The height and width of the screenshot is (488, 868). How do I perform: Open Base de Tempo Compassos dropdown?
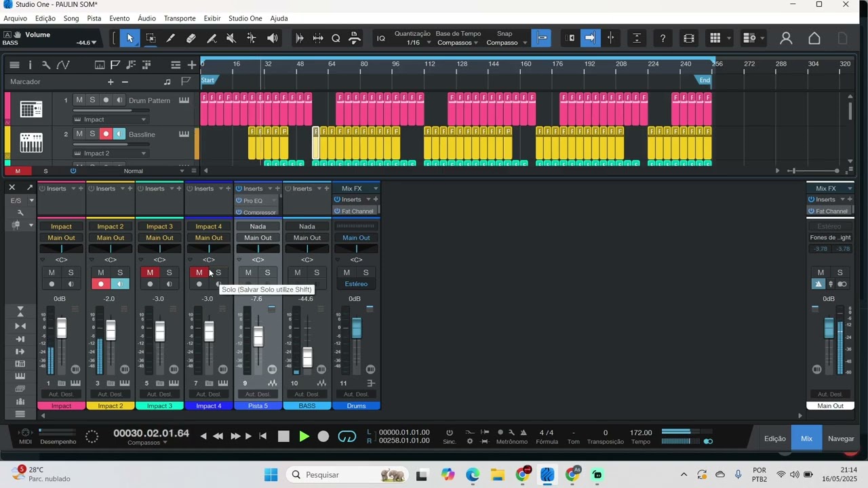tap(458, 43)
